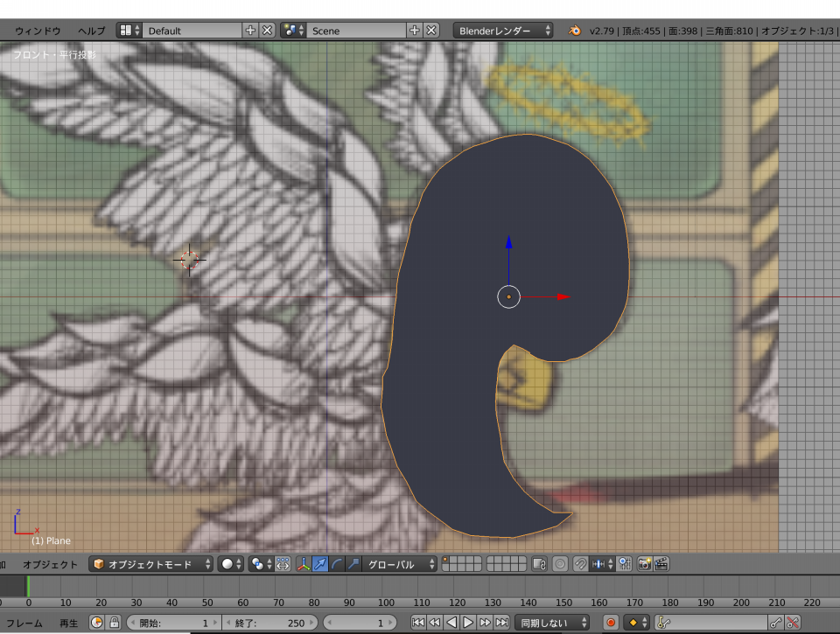The height and width of the screenshot is (634, 840).
Task: Activate the first scene layer button
Action: 446,560
